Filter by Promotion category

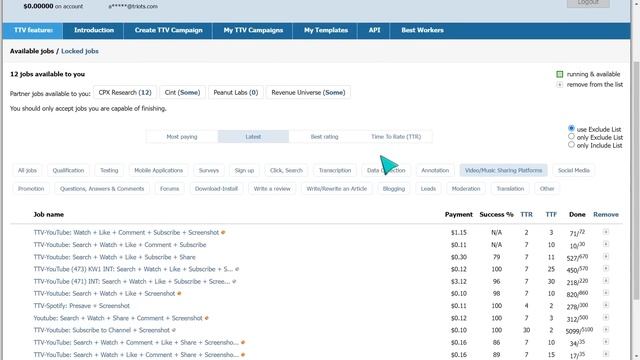(31, 189)
